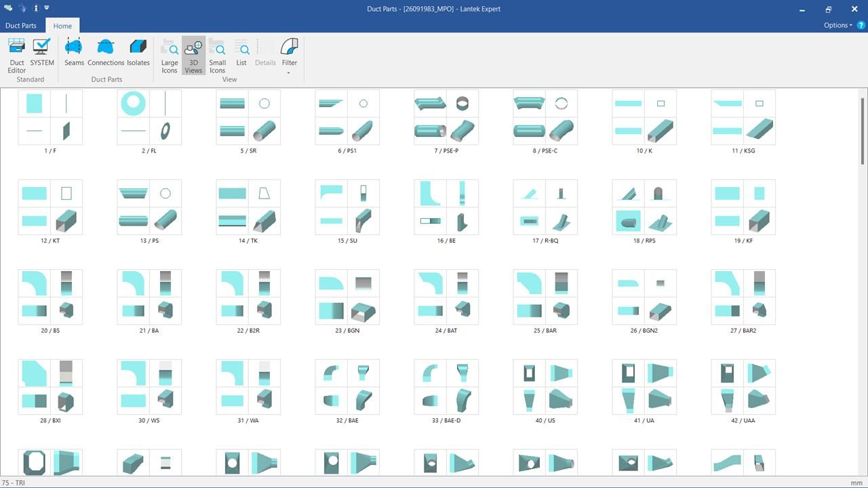The image size is (868, 488).
Task: Open the Connections tool
Action: (106, 53)
